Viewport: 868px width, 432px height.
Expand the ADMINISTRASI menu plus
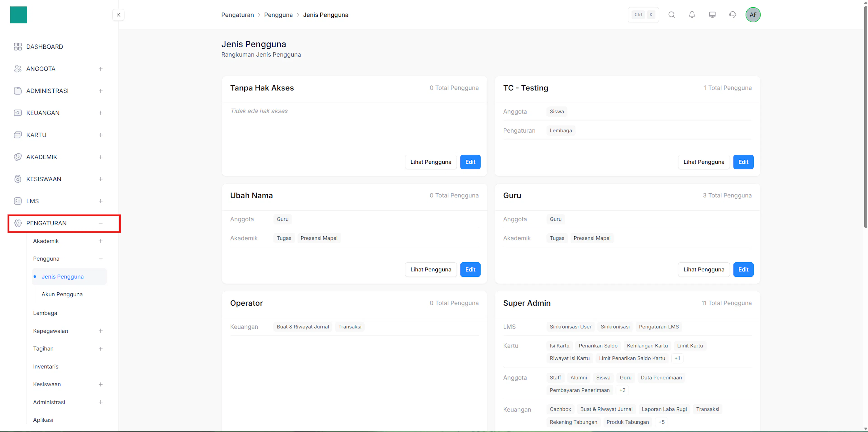point(100,91)
